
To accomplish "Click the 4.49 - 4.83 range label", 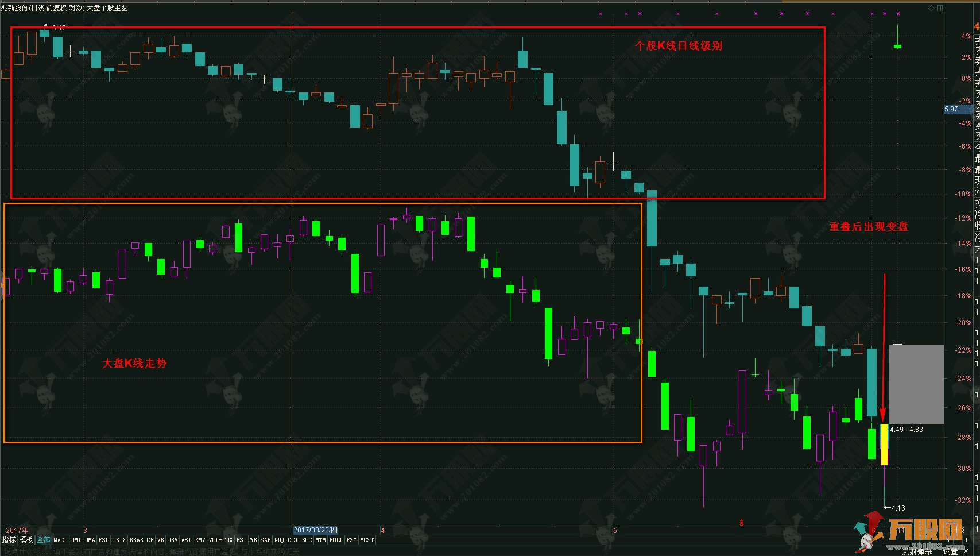I will (907, 430).
